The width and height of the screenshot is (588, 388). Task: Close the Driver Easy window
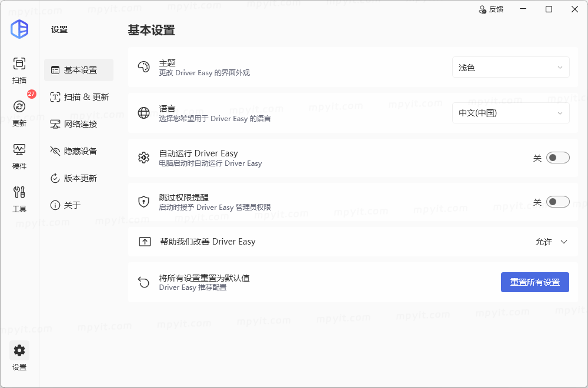tap(574, 9)
